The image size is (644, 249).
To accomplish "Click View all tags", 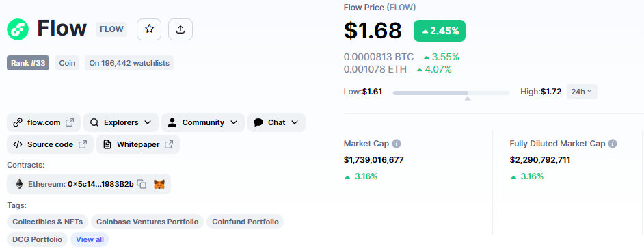I will (90, 239).
